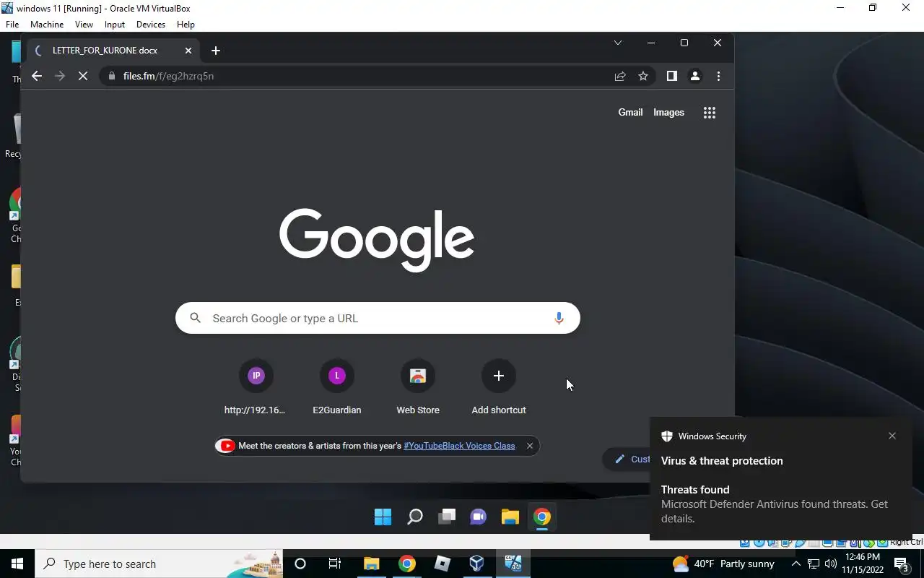Image resolution: width=924 pixels, height=578 pixels.
Task: Open the VirtualBox File menu
Action: pos(12,25)
